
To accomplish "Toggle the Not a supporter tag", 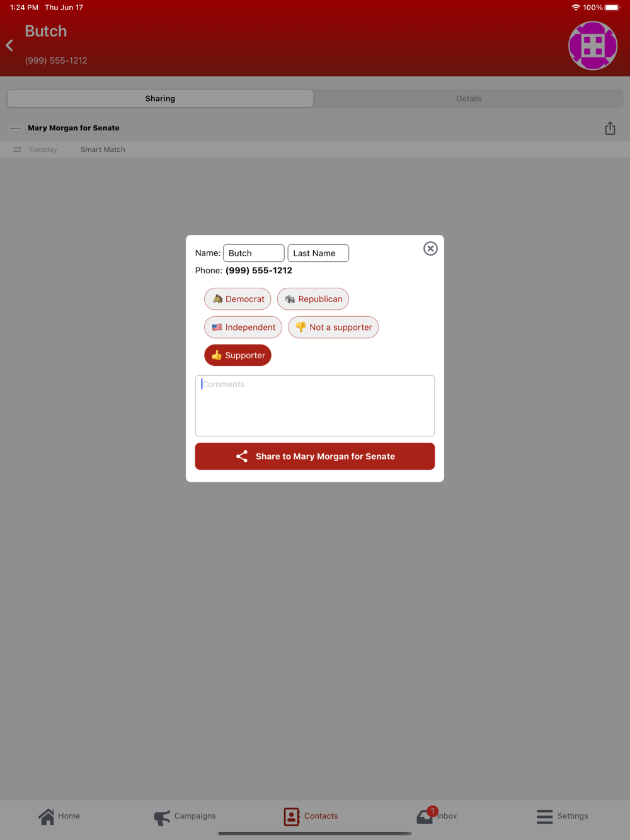I will click(333, 327).
